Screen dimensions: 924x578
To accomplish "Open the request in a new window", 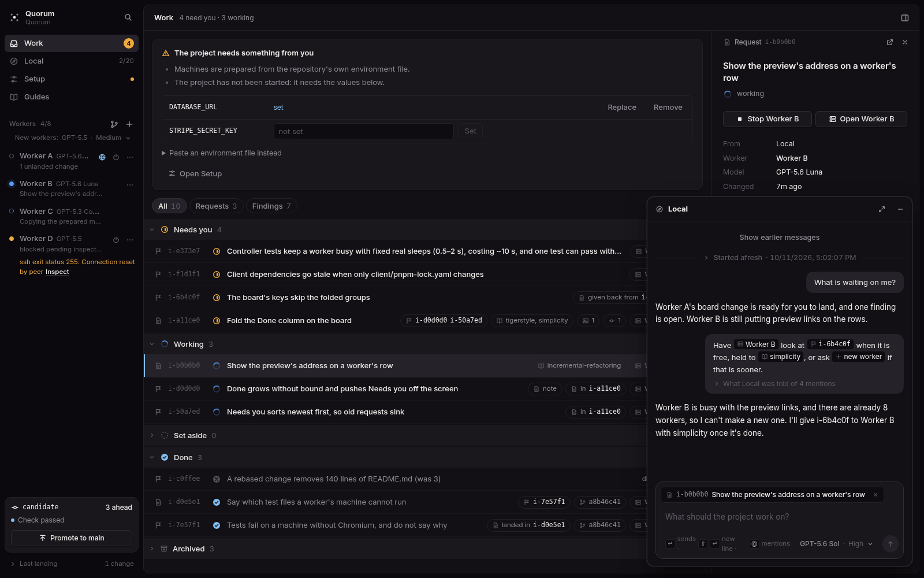I will [x=890, y=42].
